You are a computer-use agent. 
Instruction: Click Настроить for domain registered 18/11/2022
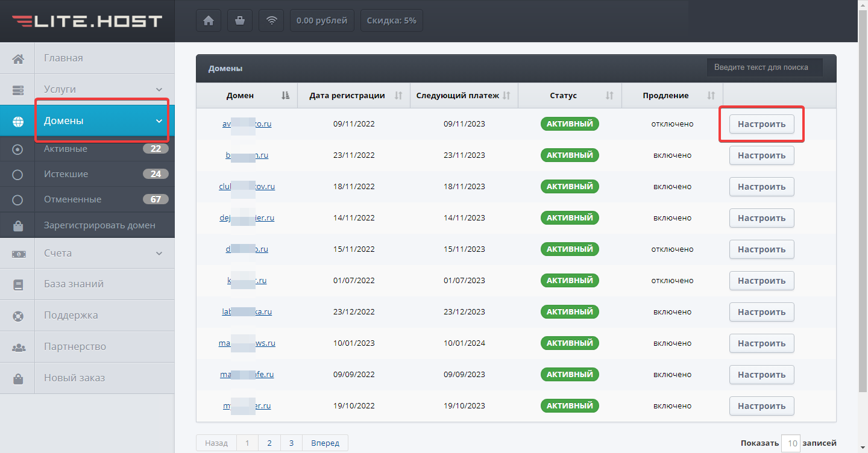click(761, 187)
